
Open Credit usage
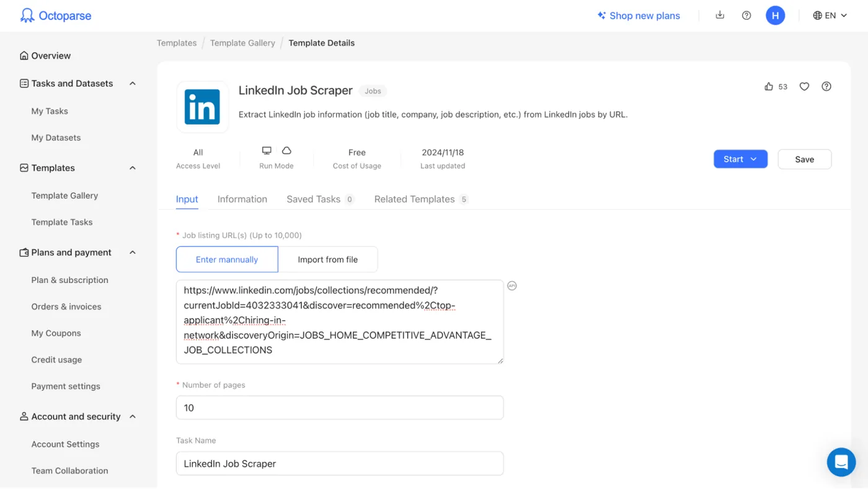click(x=56, y=360)
